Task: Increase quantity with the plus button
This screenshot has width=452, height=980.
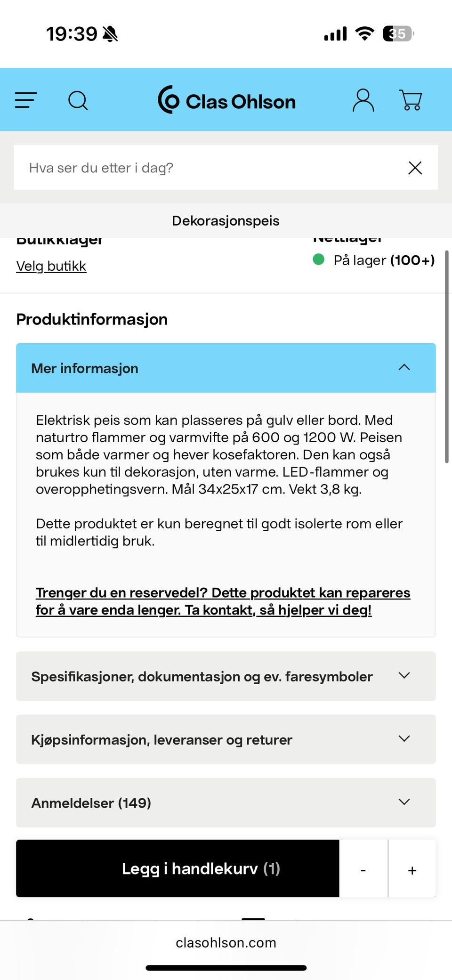Action: coord(412,870)
